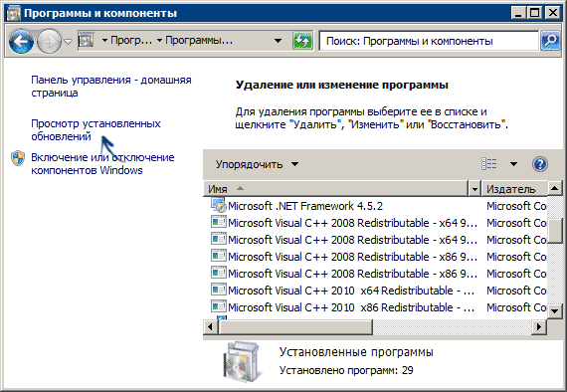Click icon of Visual C++ 2010 x86 entry
This screenshot has height=392, width=567.
point(219,306)
